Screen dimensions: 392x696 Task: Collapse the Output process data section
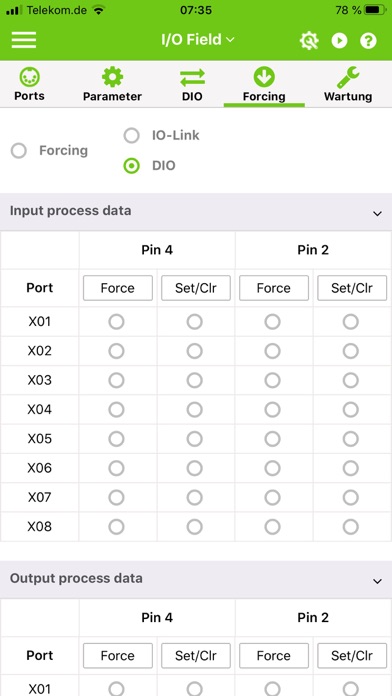[377, 581]
